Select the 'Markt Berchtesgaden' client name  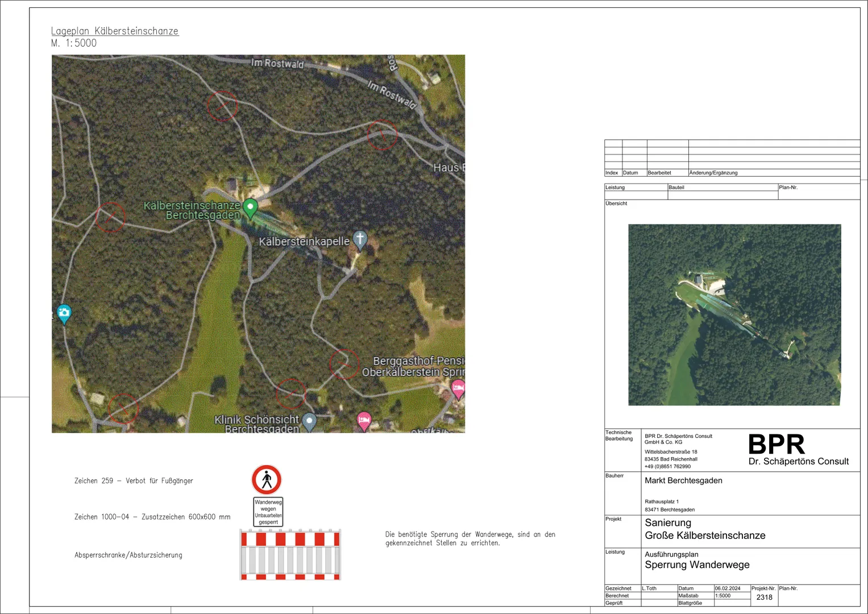point(683,480)
